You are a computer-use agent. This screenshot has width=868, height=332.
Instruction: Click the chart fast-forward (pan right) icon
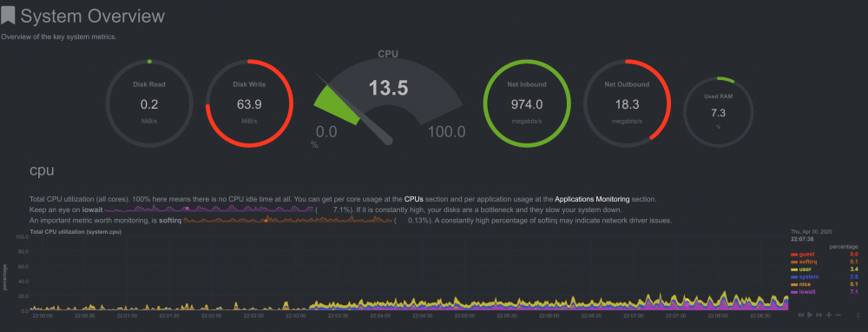pyautogui.click(x=819, y=315)
